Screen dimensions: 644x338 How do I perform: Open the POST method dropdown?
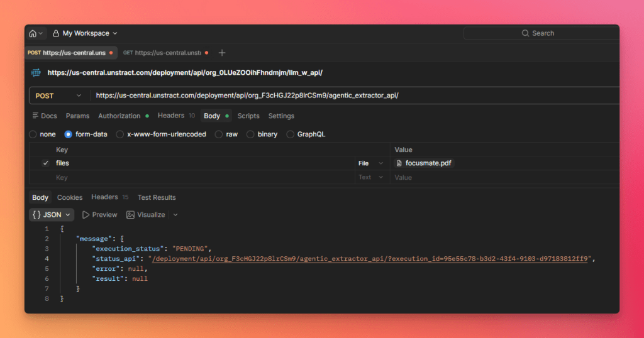pos(58,95)
